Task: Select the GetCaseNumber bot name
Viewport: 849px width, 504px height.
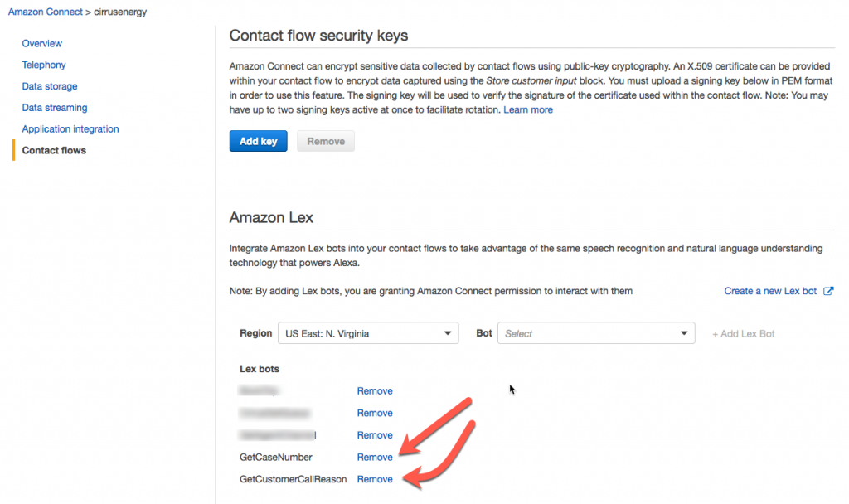Action: 275,458
